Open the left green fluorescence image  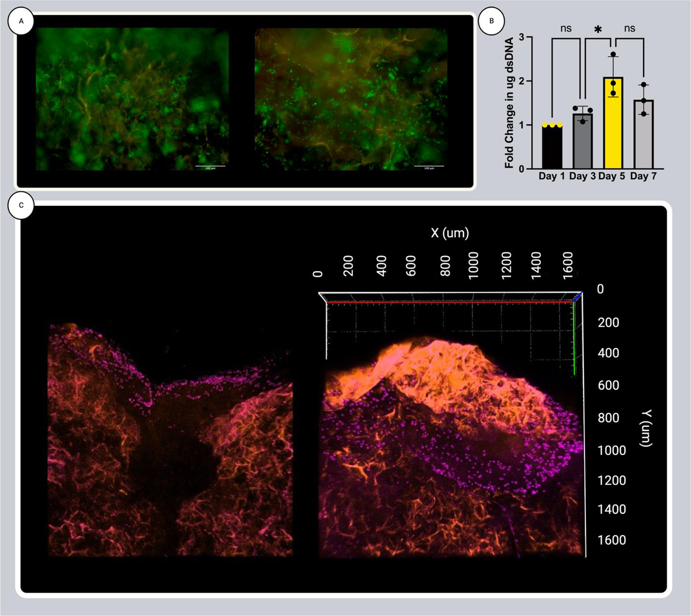tap(132, 99)
